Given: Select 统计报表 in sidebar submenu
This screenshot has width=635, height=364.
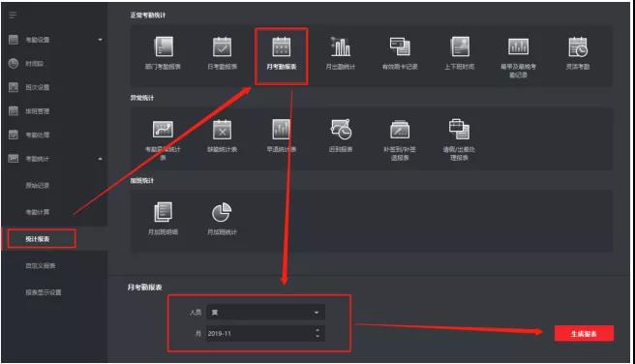Looking at the screenshot, I should (x=37, y=239).
